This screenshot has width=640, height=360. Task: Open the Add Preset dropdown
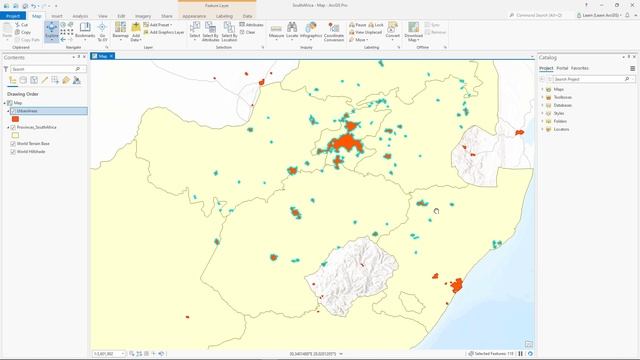[x=158, y=25]
